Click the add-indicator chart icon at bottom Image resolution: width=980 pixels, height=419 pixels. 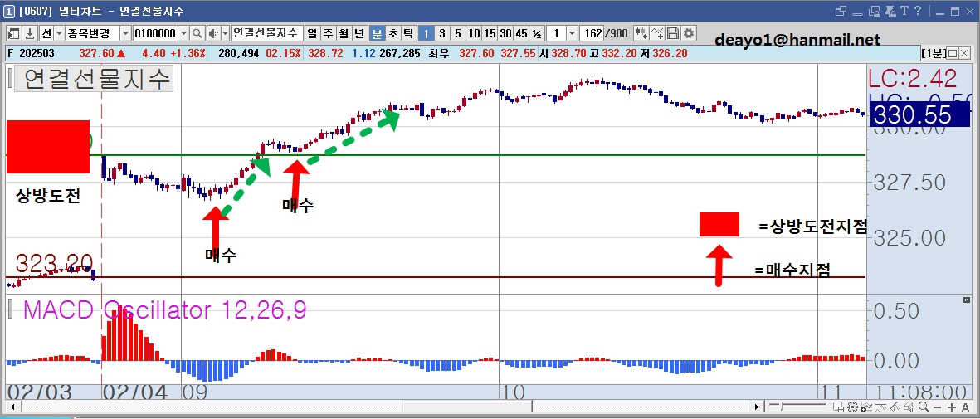click(x=865, y=407)
